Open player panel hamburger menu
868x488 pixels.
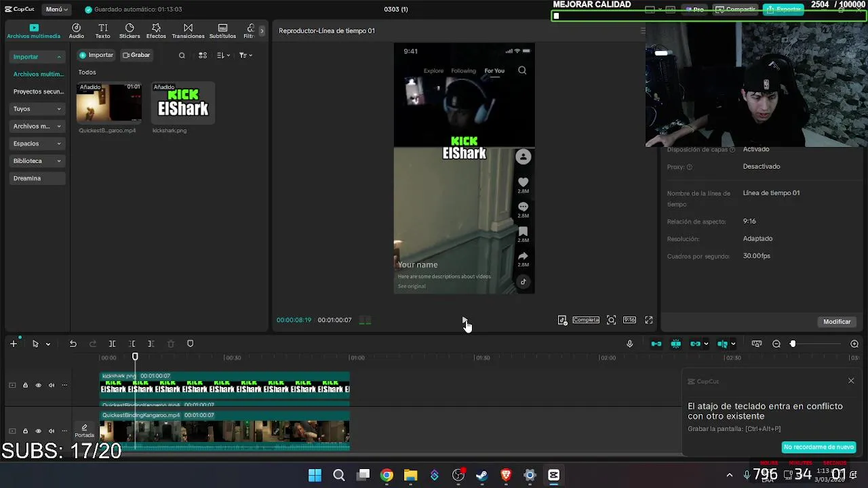[643, 30]
